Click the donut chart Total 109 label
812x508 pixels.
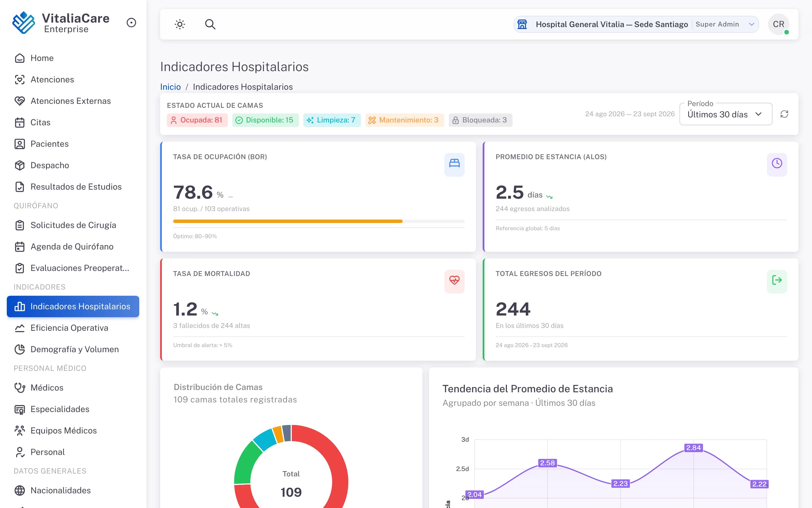[x=291, y=484]
